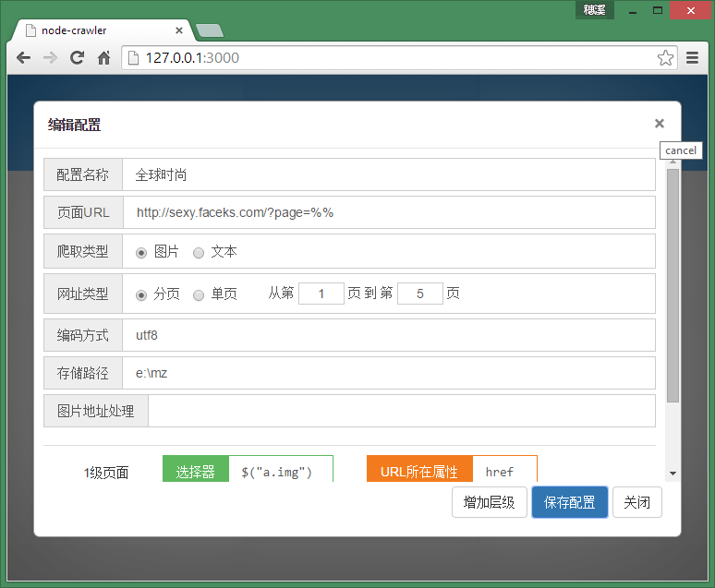This screenshot has width=715, height=588.
Task: Edit the URL所在属性 field href
Action: click(504, 470)
